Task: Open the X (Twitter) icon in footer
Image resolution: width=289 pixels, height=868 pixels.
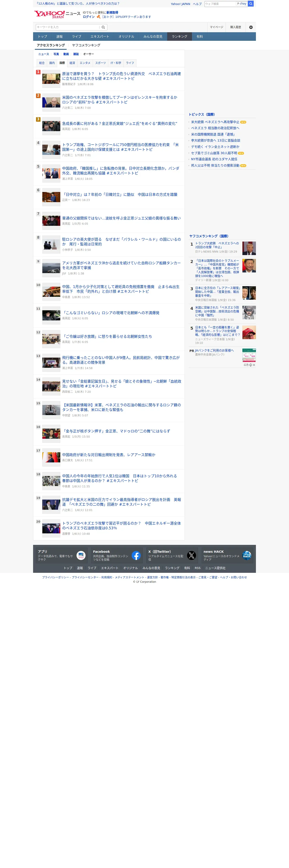Action: [x=192, y=555]
